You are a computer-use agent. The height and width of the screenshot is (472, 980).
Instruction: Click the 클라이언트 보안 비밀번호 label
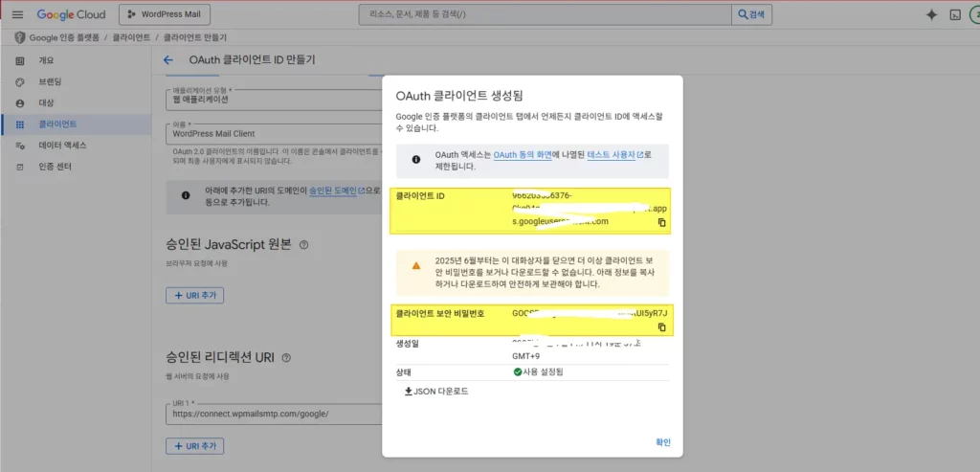(x=440, y=313)
